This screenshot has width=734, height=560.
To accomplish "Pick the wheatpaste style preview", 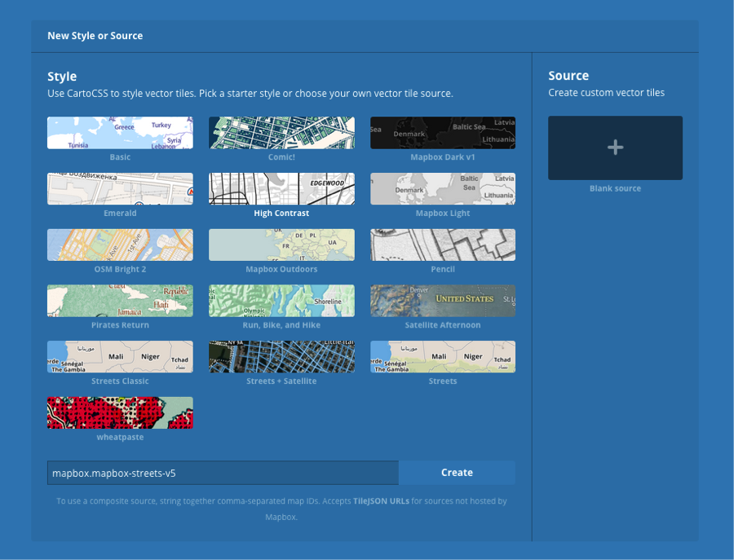I will click(x=120, y=412).
